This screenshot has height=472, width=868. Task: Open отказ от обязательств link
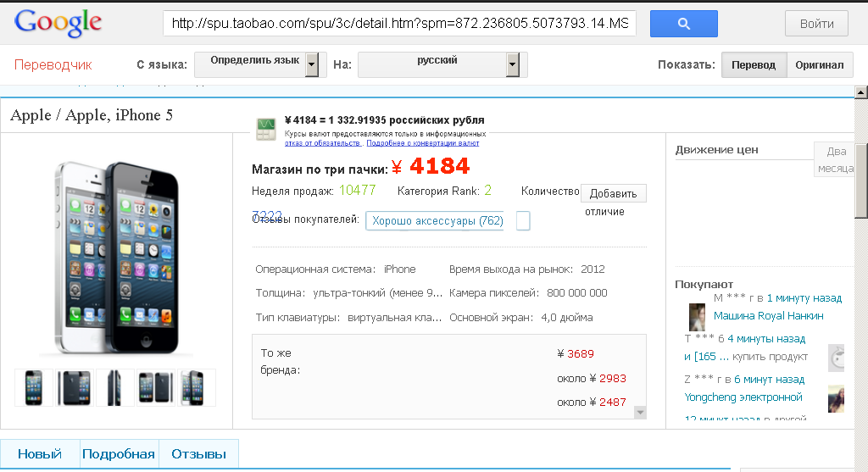(x=323, y=143)
